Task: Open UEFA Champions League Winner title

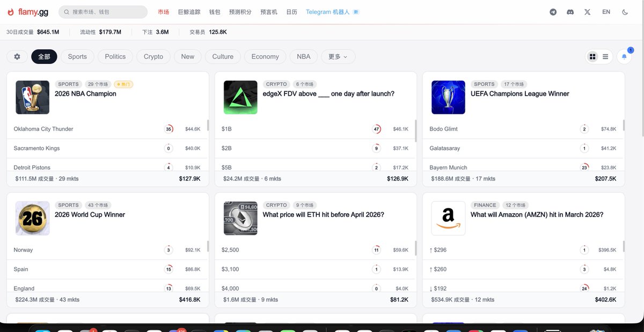Action: (x=519, y=93)
